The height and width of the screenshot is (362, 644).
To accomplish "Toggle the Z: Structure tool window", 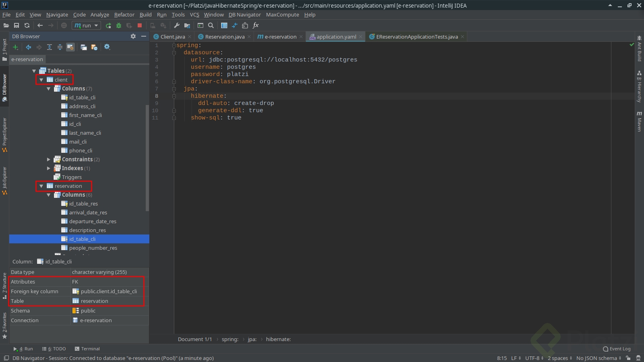I will 4,286.
